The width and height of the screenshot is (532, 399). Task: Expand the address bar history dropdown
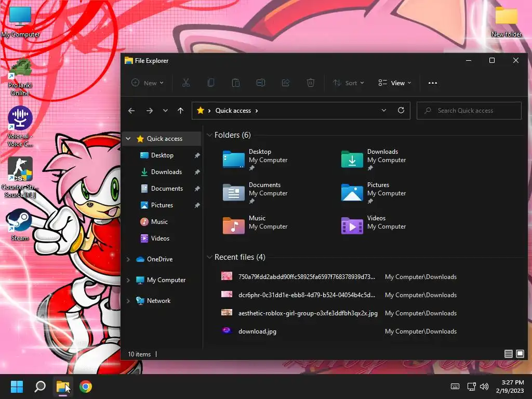click(384, 110)
